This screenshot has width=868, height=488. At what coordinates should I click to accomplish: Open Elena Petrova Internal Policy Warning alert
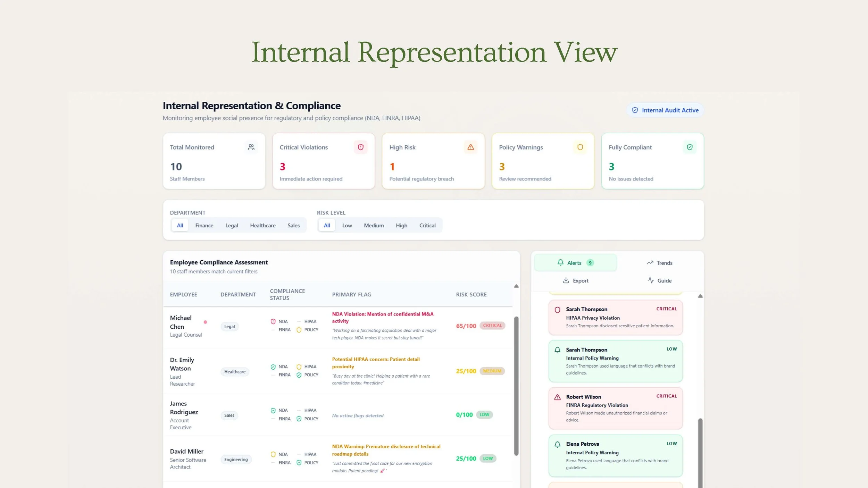coord(616,456)
